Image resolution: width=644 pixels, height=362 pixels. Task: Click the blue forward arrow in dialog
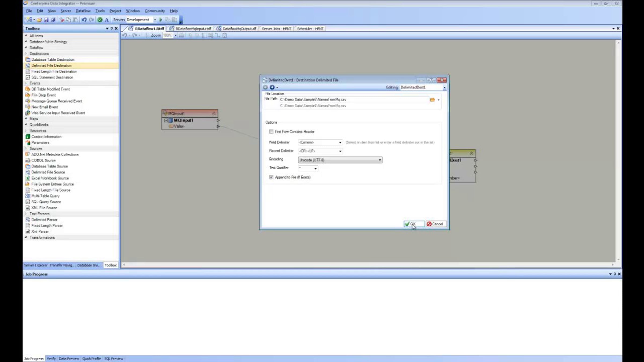point(272,87)
